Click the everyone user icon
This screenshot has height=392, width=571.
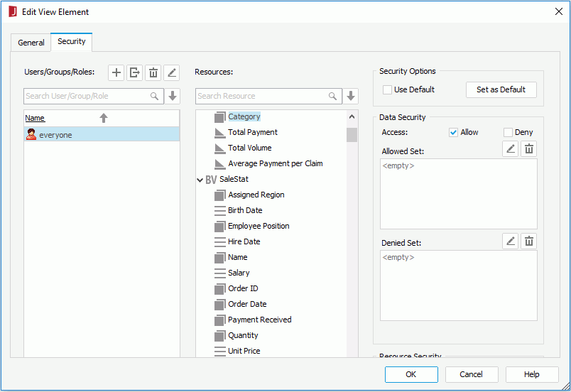31,134
